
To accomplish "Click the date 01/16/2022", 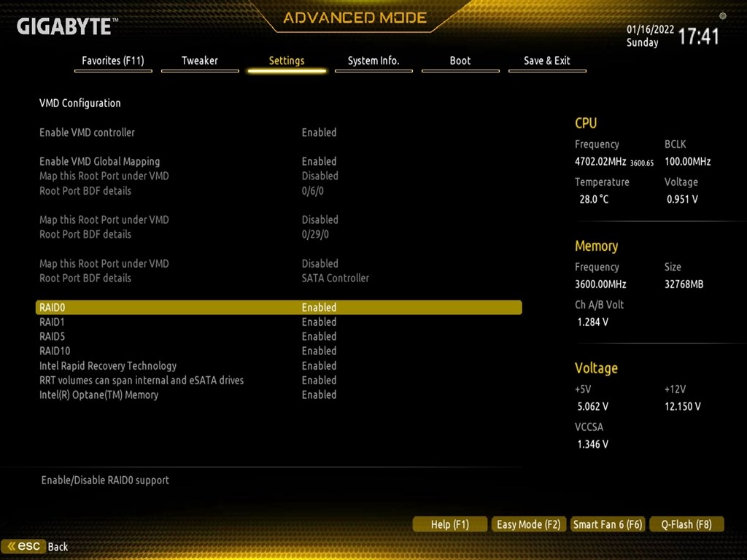I will (650, 29).
